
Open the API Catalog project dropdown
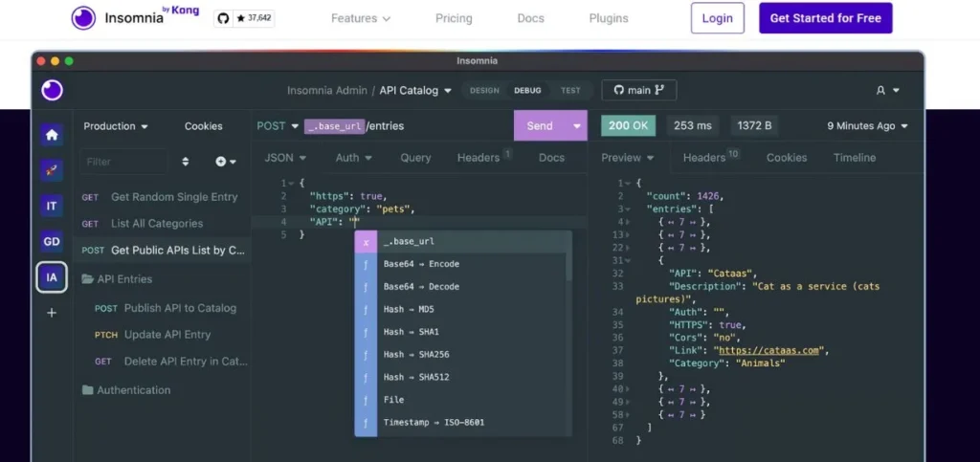pyautogui.click(x=415, y=91)
